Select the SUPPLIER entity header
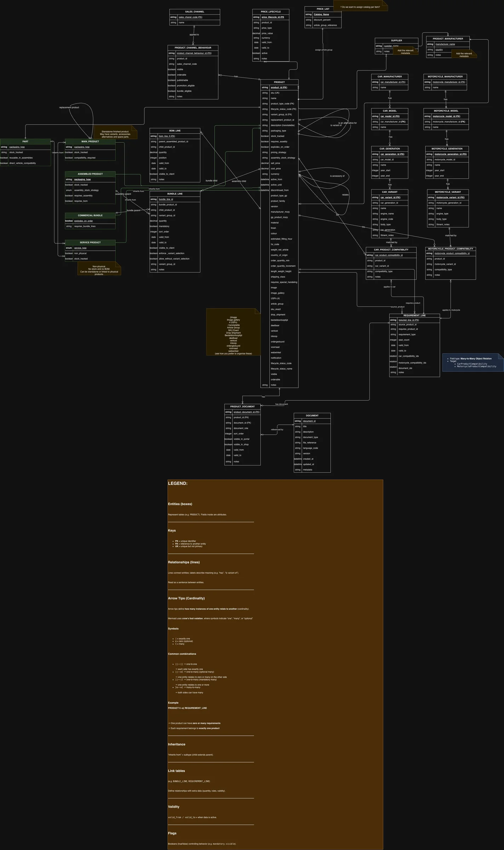504x850 pixels. click(x=396, y=40)
